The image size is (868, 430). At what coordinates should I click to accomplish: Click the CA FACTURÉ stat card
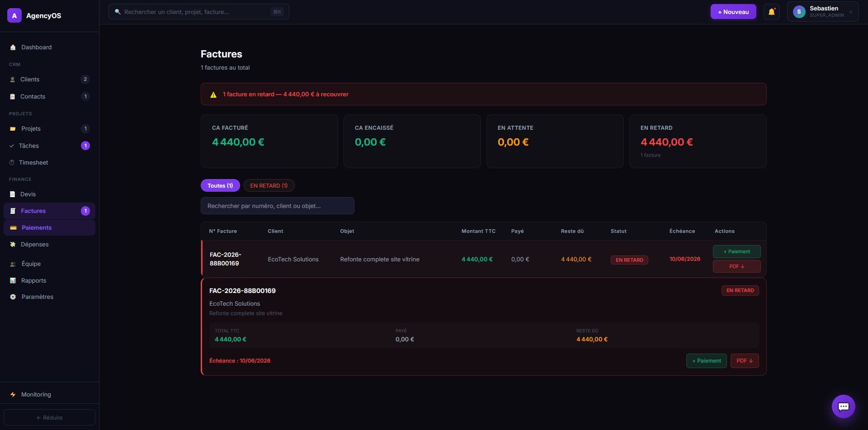point(269,141)
